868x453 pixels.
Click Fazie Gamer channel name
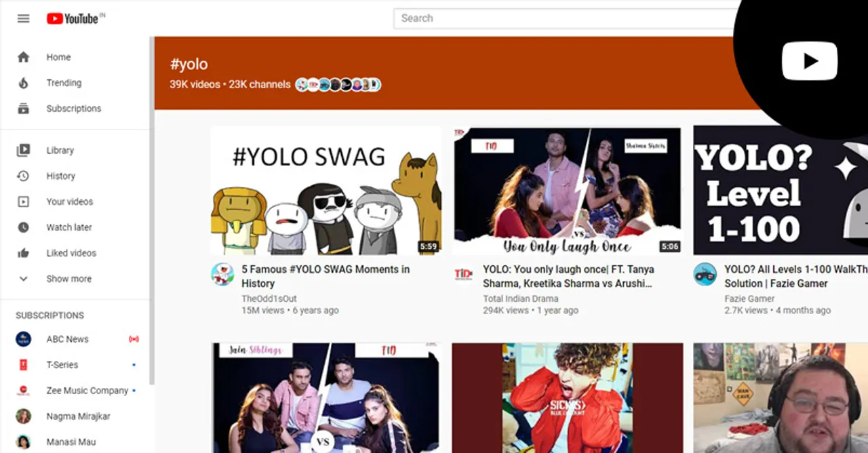click(x=749, y=298)
